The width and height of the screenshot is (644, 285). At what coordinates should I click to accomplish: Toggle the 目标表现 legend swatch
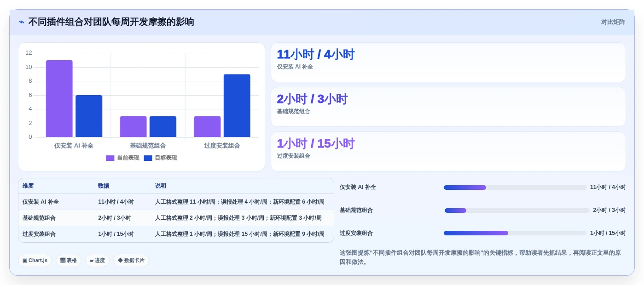(148, 158)
